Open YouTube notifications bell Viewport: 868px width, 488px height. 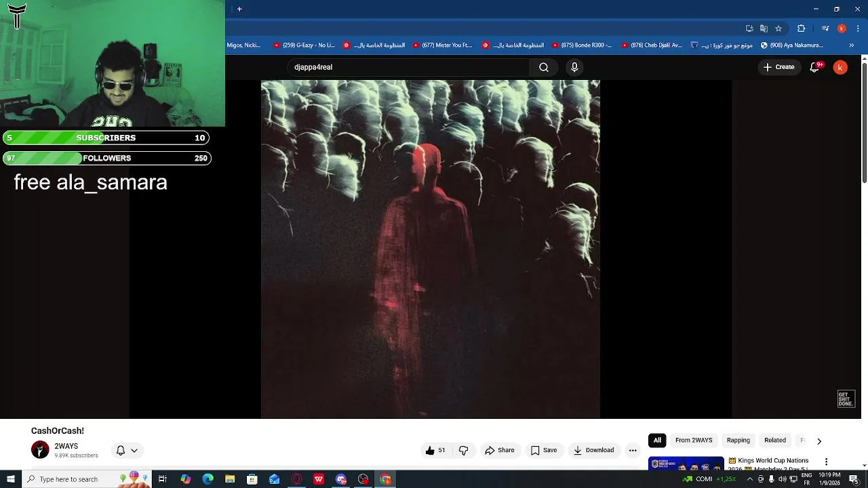pyautogui.click(x=815, y=67)
